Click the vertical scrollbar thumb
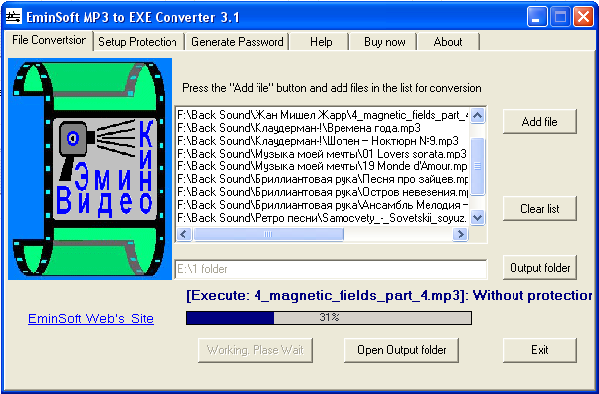This screenshot has width=599, height=394. (x=478, y=167)
